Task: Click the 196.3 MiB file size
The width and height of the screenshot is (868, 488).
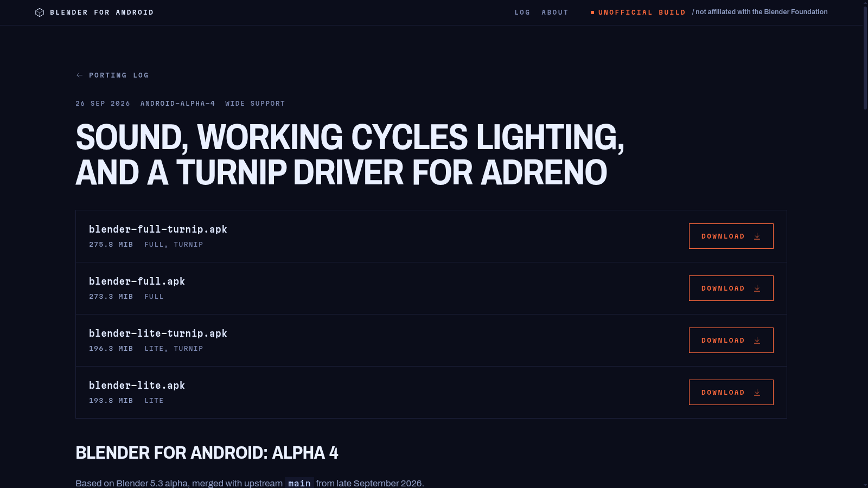Action: tap(111, 349)
